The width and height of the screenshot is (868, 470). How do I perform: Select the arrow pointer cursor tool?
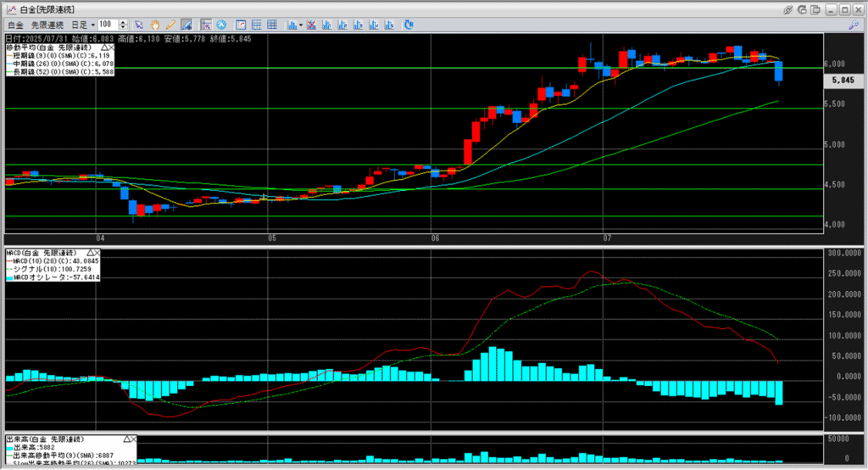point(139,25)
